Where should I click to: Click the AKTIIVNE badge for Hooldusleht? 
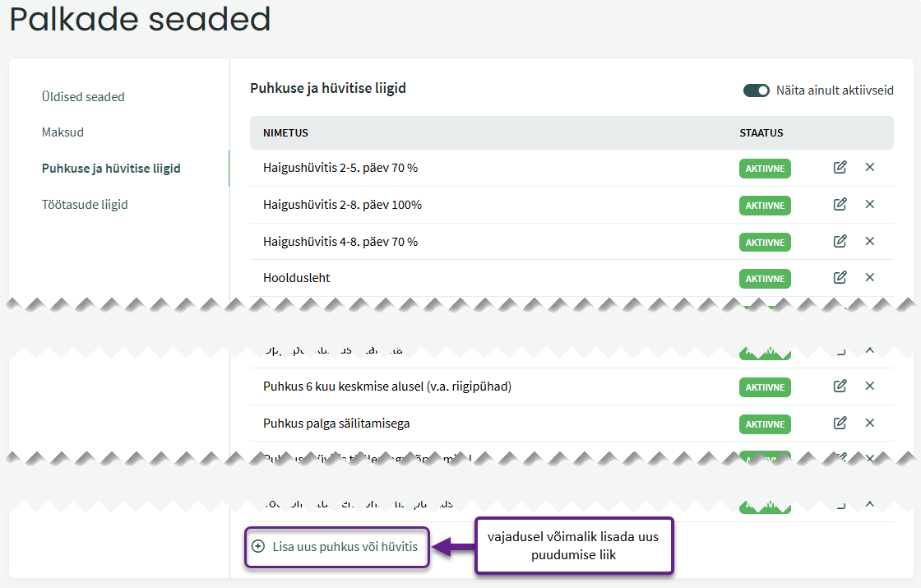(765, 279)
